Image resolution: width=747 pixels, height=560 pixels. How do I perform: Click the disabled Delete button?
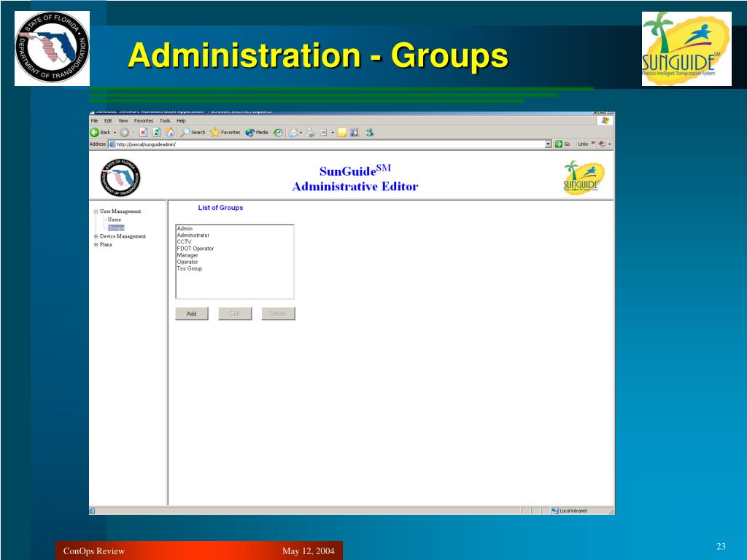(x=278, y=314)
